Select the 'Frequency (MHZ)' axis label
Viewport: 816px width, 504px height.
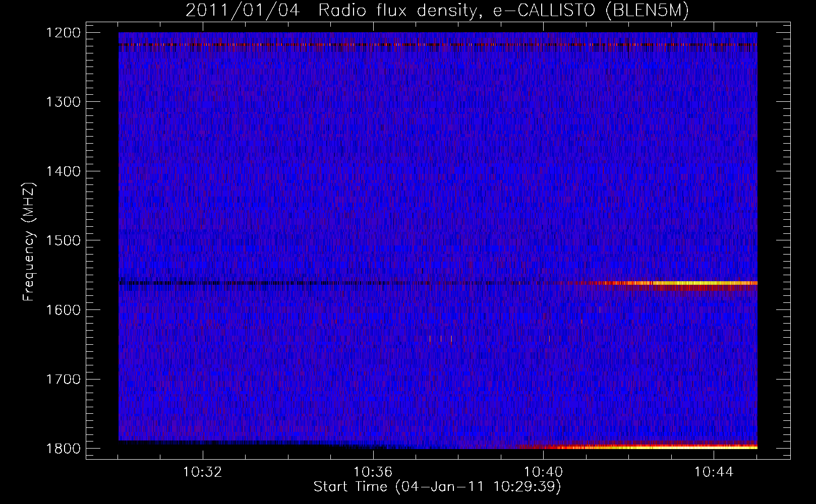29,242
